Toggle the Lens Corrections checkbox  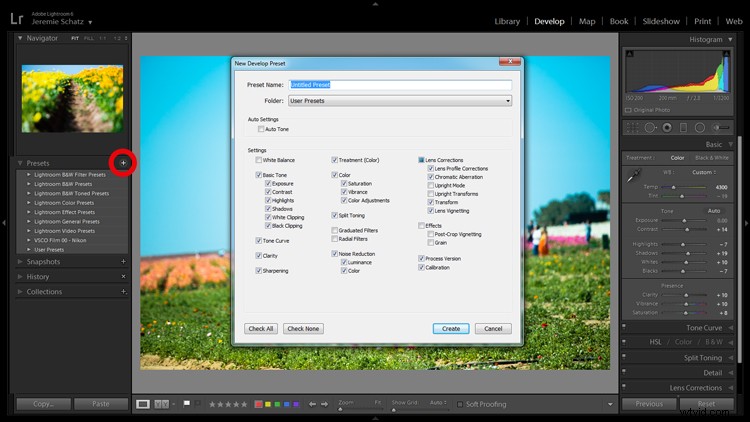pyautogui.click(x=421, y=160)
